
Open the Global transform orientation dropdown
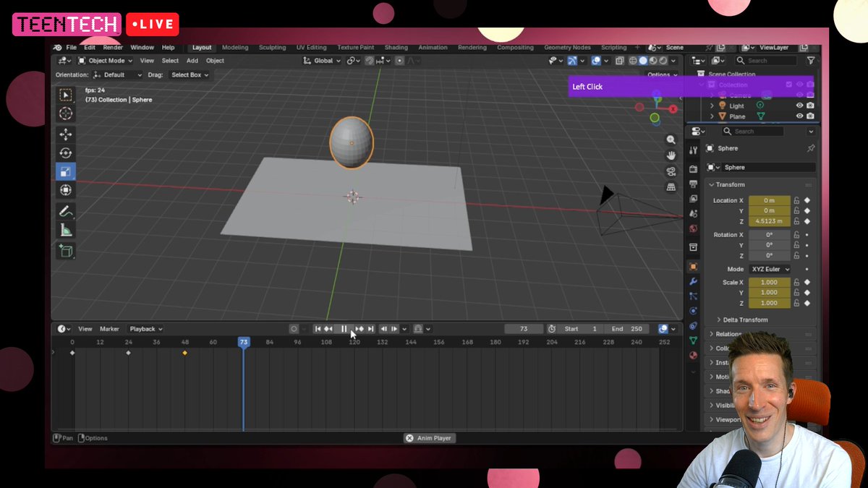pos(323,61)
